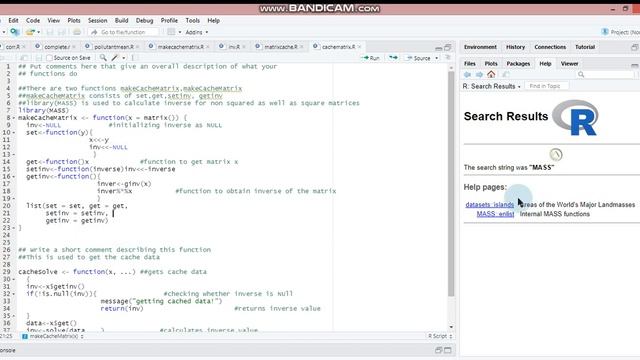The width and height of the screenshot is (640, 360).
Task: Open the Tools menu
Action: click(193, 20)
